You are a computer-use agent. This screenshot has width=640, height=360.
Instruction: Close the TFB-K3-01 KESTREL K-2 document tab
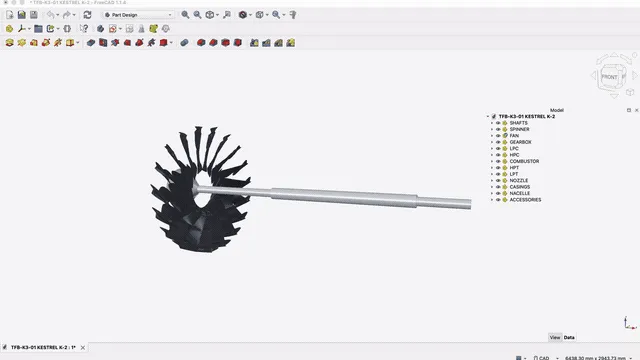(83, 348)
